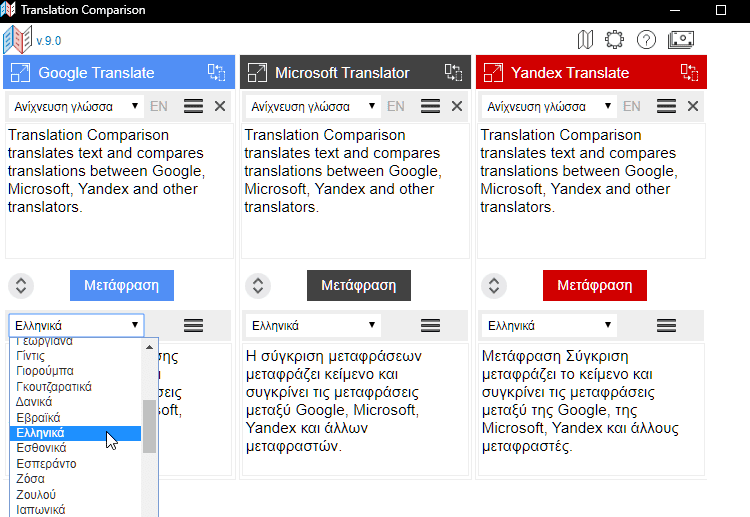Open Google Translate output hamburger menu
The height and width of the screenshot is (517, 750).
tap(193, 326)
